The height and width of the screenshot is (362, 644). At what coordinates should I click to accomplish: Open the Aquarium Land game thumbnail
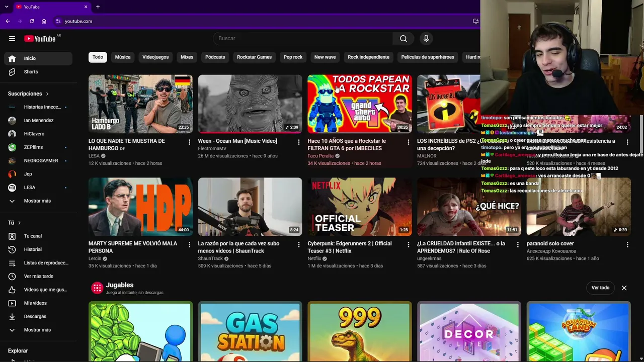coord(579,331)
